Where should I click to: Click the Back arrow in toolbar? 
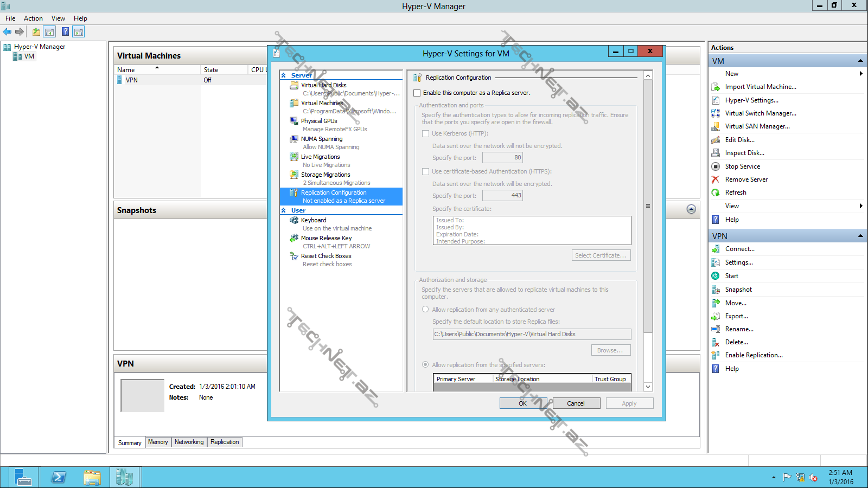coord(7,32)
